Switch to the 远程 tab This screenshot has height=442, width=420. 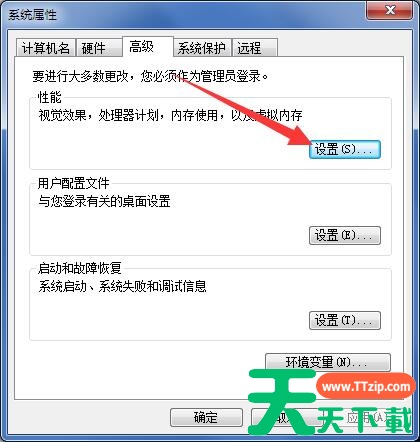[x=255, y=48]
